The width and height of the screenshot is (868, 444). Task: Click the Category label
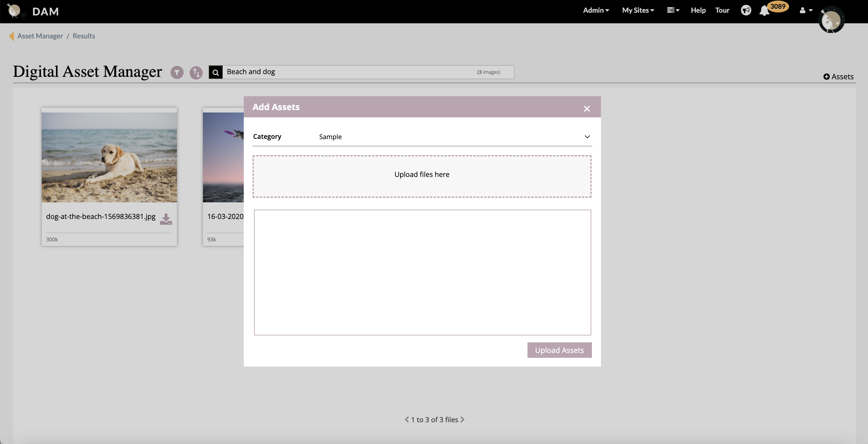pyautogui.click(x=267, y=136)
